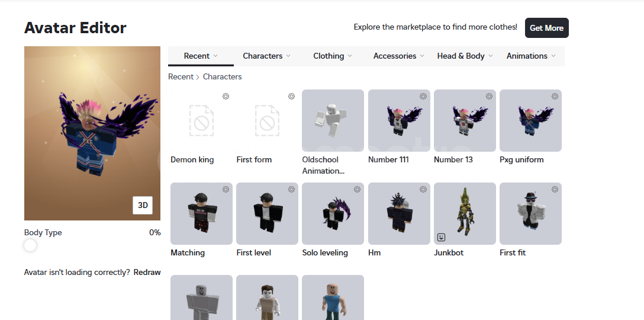This screenshot has width=644, height=320.
Task: Select the Number 13 outfit thumbnail
Action: 465,120
